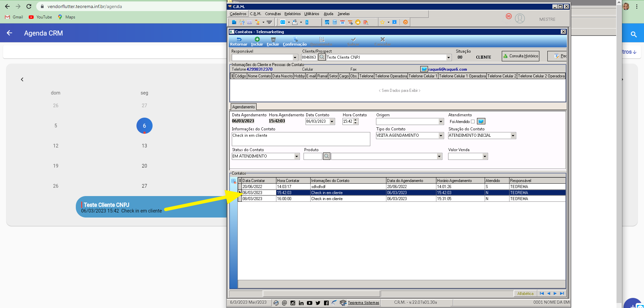Open the Consultas menu
The width and height of the screenshot is (644, 308).
pyautogui.click(x=273, y=14)
